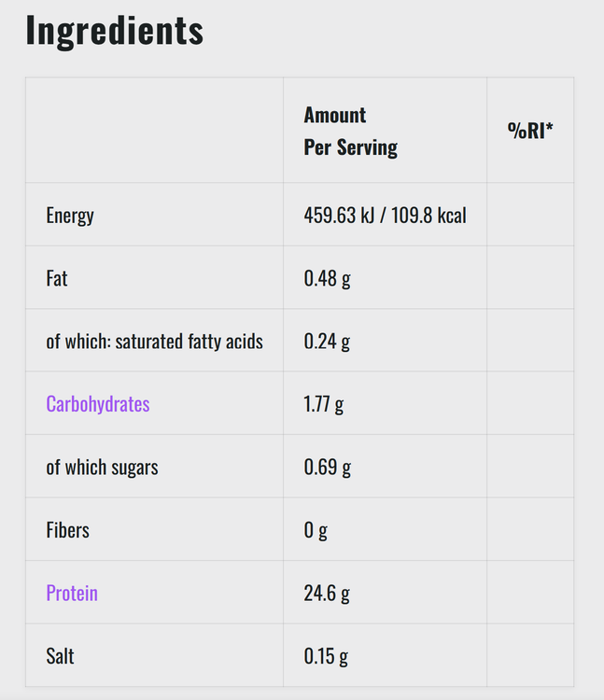
Task: Select the "of which sugars" row label
Action: pyautogui.click(x=102, y=468)
